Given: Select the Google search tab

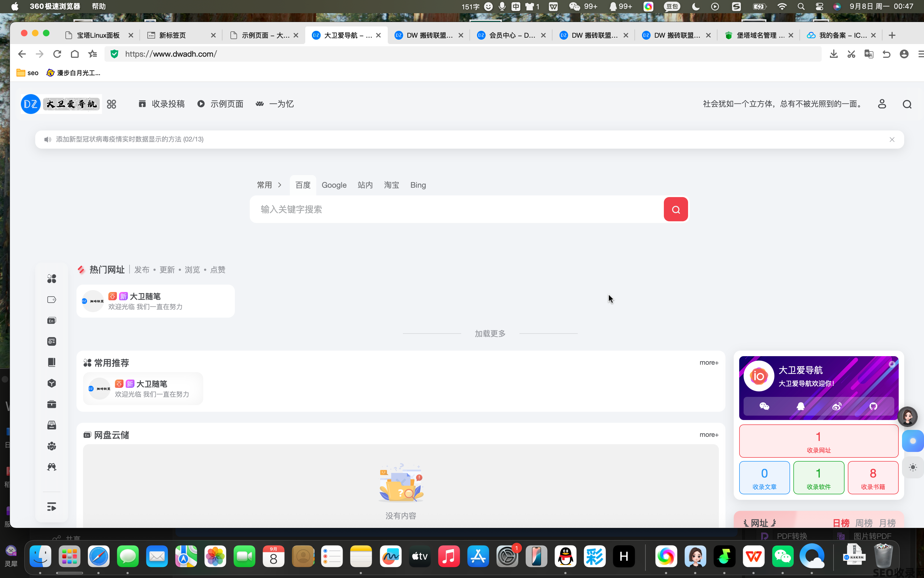Looking at the screenshot, I should click(x=334, y=185).
